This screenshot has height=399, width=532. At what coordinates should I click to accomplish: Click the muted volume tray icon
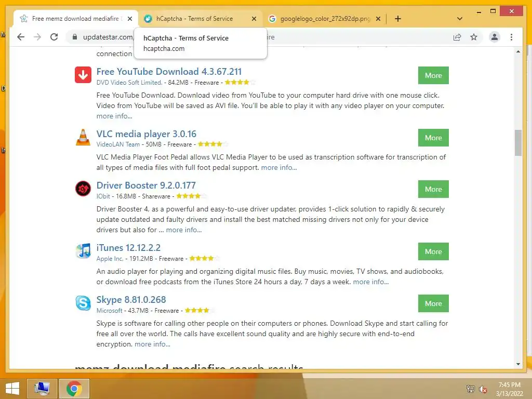(x=483, y=389)
